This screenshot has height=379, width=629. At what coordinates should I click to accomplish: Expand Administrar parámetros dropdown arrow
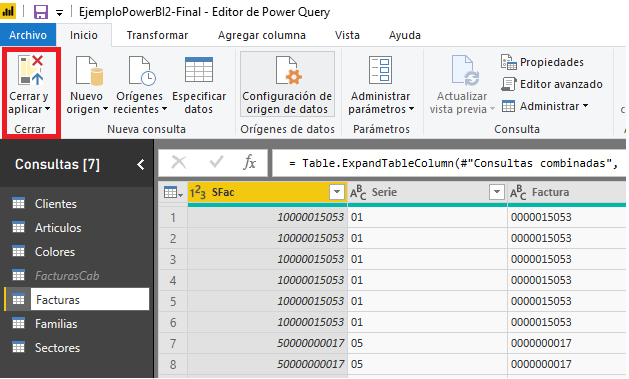pos(411,109)
